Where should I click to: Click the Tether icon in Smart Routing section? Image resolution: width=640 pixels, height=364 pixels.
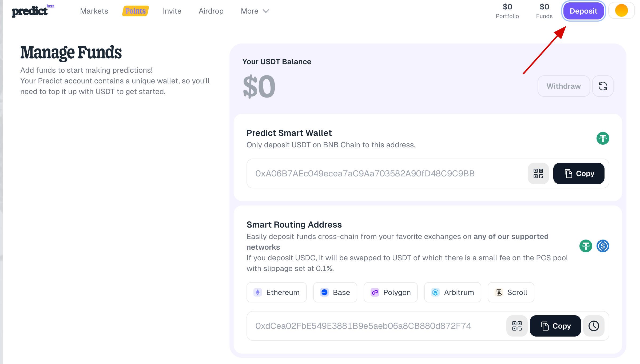pos(586,246)
